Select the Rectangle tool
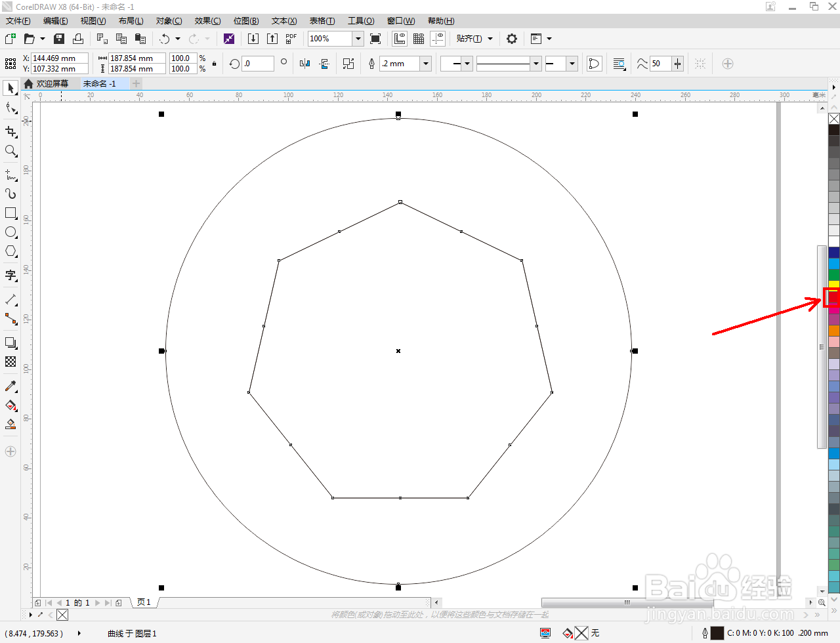The image size is (840, 643). point(10,213)
